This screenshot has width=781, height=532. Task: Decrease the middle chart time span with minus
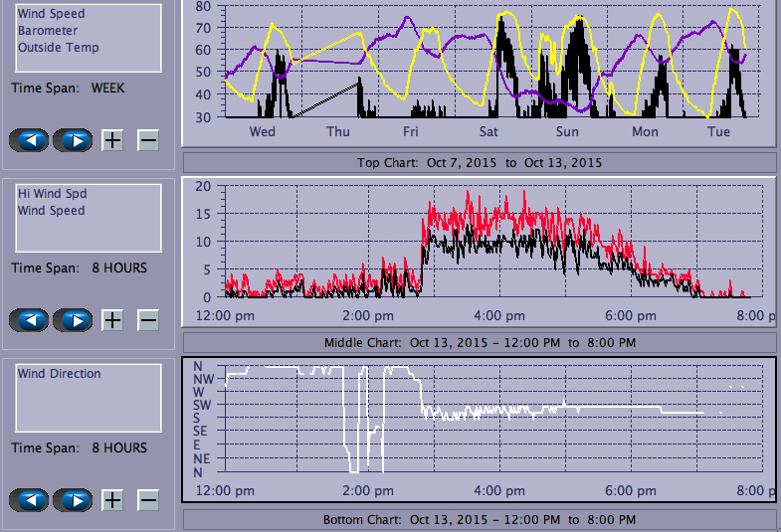point(147,320)
